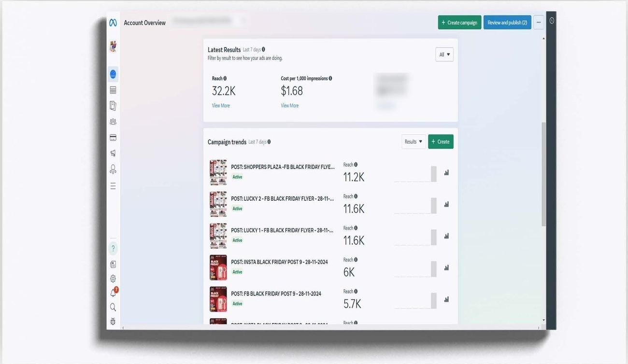
Task: Click info icon beside Campaign trends Last 7 days
Action: (x=269, y=142)
